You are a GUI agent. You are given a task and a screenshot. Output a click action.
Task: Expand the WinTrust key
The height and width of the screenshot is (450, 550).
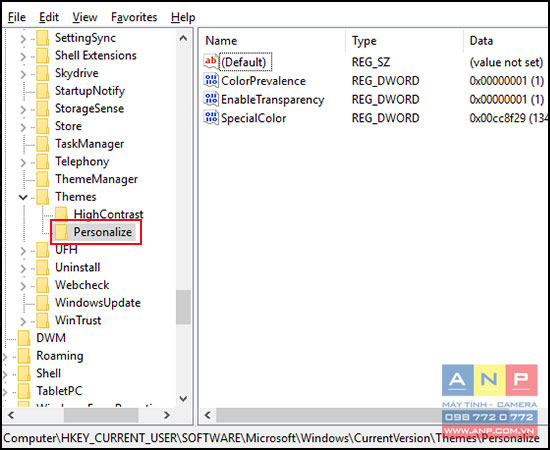coord(23,321)
